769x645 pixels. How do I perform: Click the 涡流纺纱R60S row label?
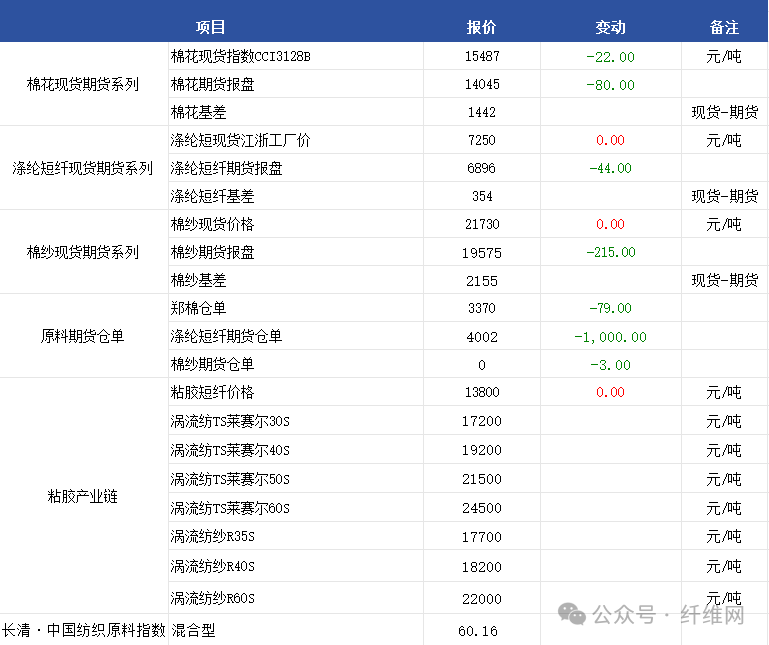[x=213, y=598]
